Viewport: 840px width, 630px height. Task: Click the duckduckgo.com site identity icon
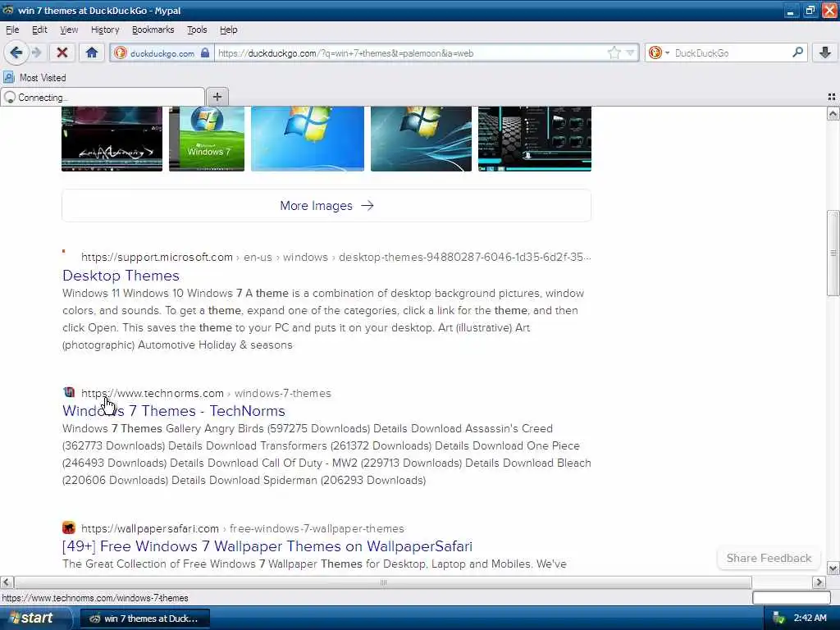point(121,53)
